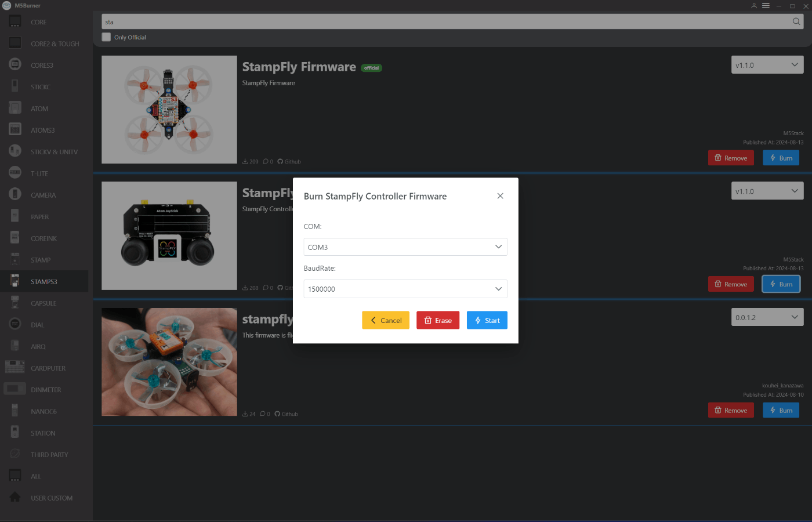Click the StampFly drone thumbnail
This screenshot has height=522, width=812.
(x=169, y=110)
